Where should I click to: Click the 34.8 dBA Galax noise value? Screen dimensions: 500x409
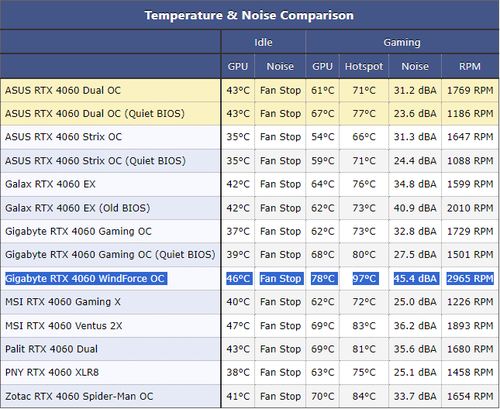coord(415,184)
